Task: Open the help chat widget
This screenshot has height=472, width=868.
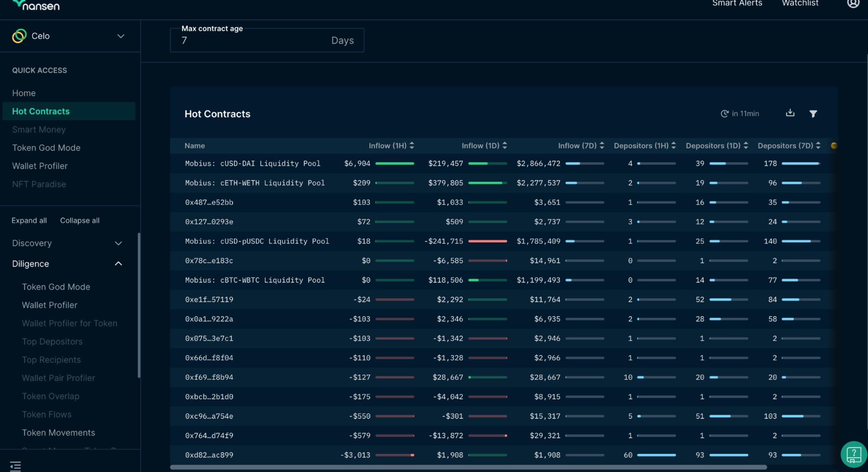Action: click(853, 455)
